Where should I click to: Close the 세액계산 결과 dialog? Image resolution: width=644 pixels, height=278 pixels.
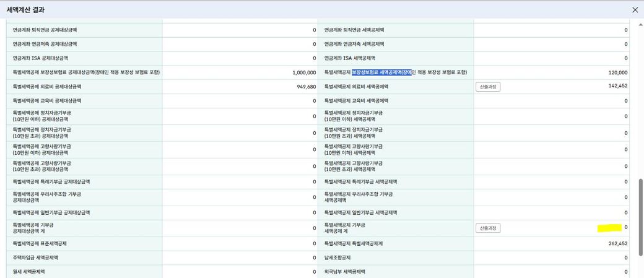click(635, 10)
